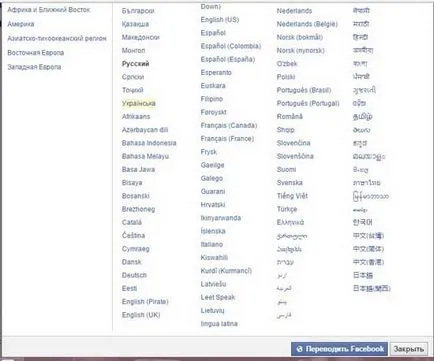Choose Tiếng Việt language
Screen dimensions: 434x361
coord(292,196)
